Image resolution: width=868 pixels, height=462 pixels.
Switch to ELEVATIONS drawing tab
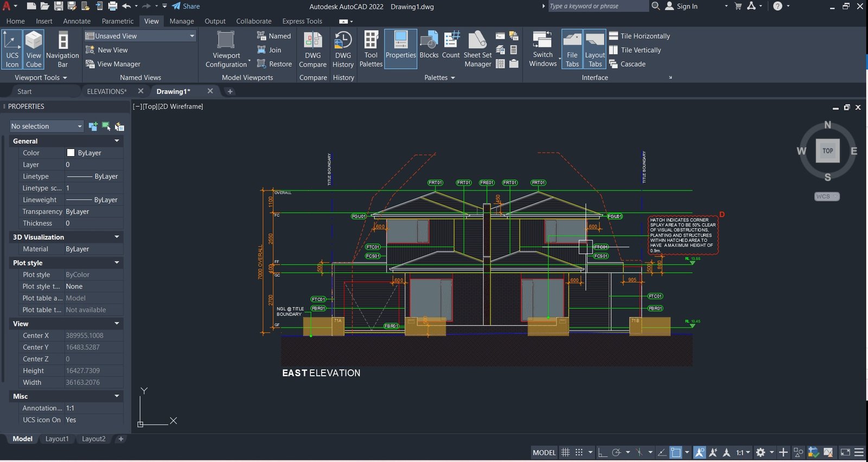point(107,92)
